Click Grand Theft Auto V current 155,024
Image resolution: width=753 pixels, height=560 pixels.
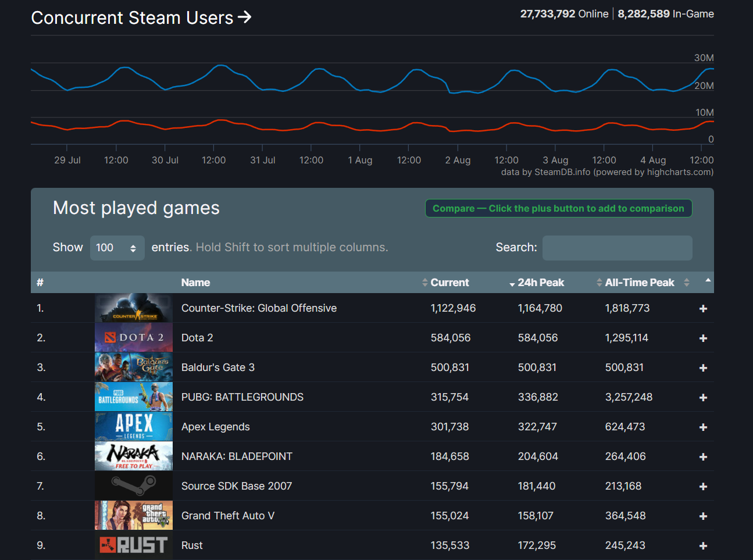coord(449,516)
